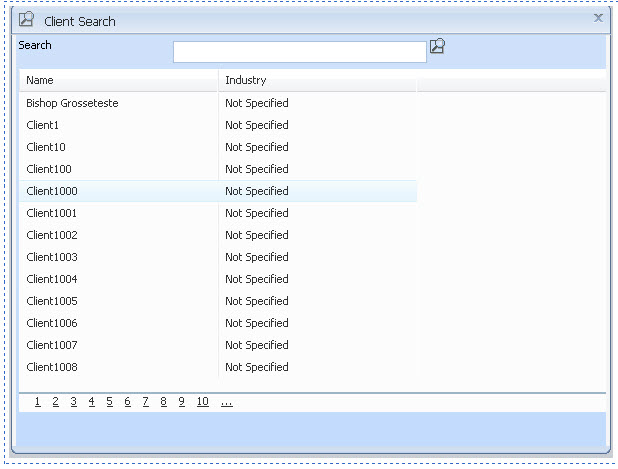618x469 pixels.
Task: Focus the Search text input field
Action: 299,52
